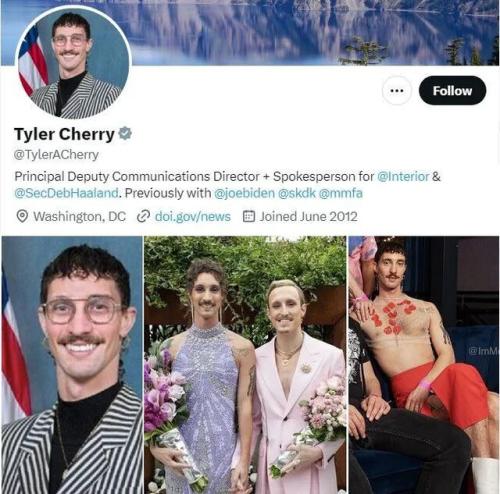Open the doi.gov/news website link
This screenshot has width=500, height=494.
(193, 217)
